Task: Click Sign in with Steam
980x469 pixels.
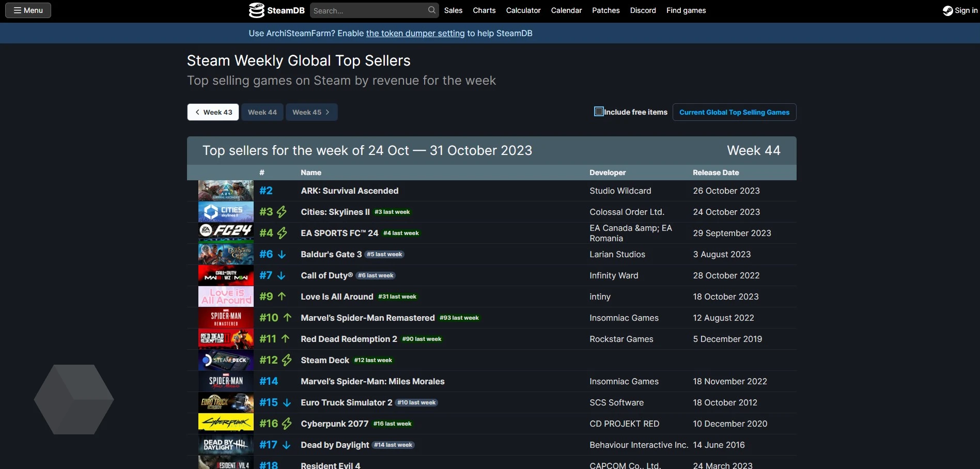Action: [960, 10]
